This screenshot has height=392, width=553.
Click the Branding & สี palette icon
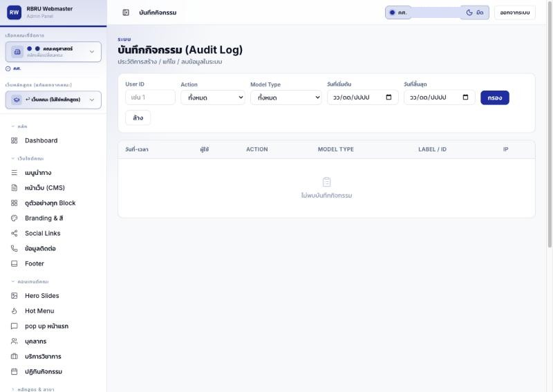(x=14, y=218)
